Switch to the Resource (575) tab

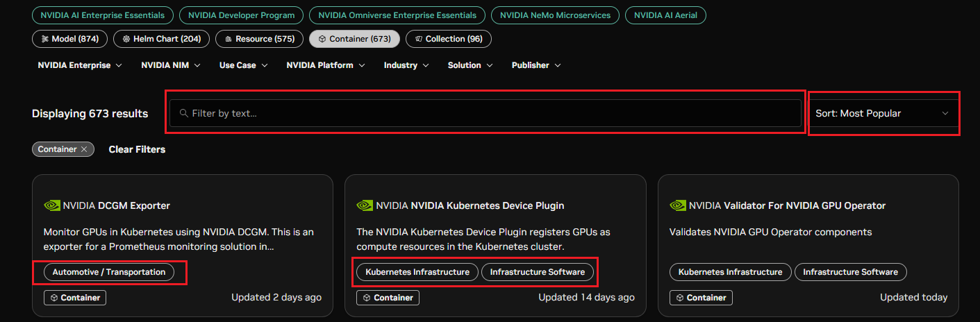[259, 39]
